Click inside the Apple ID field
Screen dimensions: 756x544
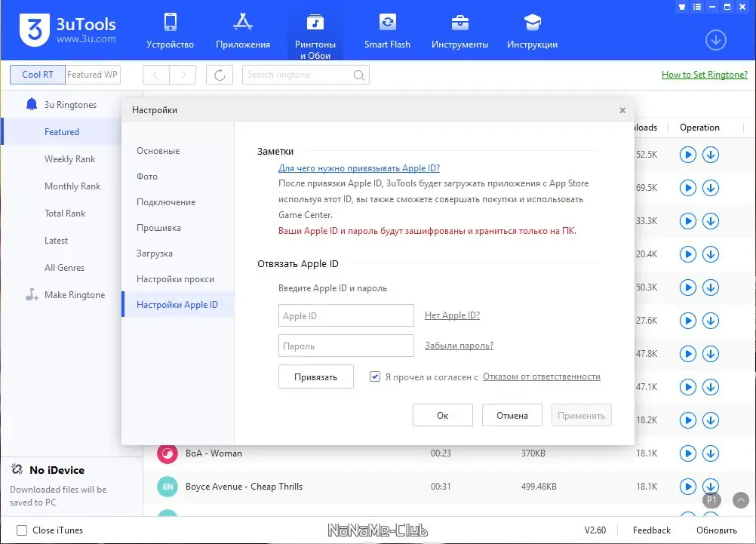pos(346,315)
